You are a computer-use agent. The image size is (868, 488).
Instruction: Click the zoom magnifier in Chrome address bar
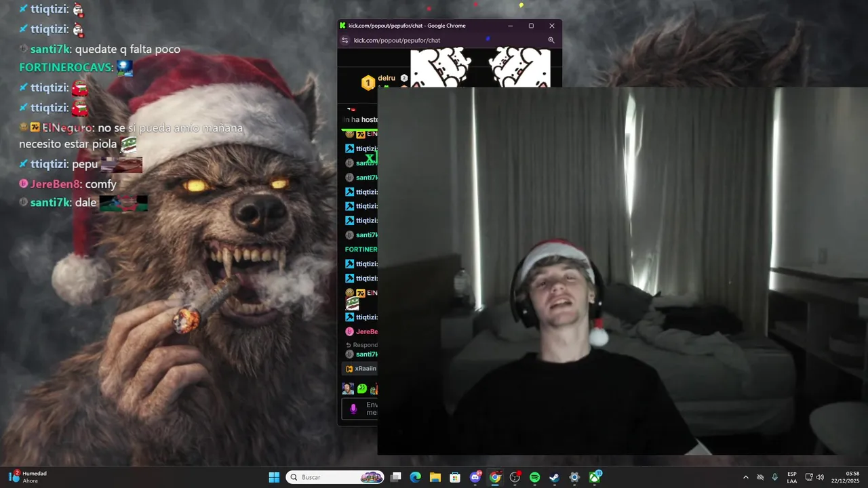(x=551, y=40)
